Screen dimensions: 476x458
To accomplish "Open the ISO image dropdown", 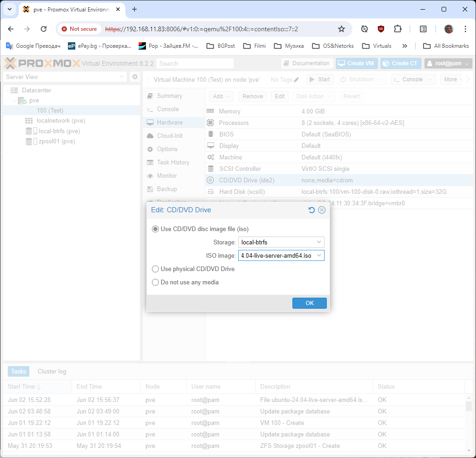I will [x=319, y=256].
